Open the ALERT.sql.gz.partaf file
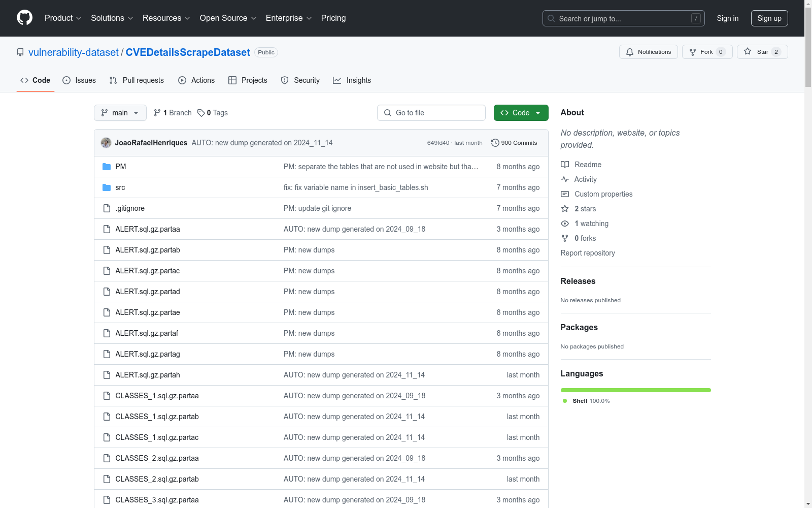Image resolution: width=812 pixels, height=508 pixels. pyautogui.click(x=147, y=333)
